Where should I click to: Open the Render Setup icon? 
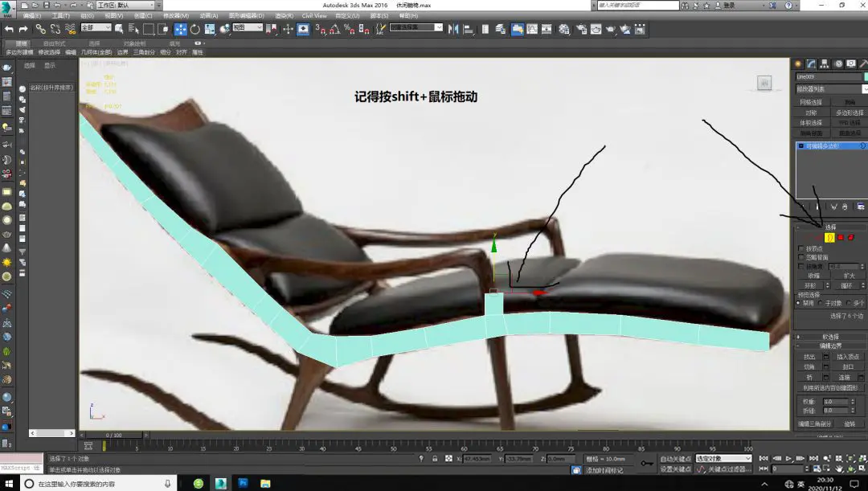pos(581,30)
